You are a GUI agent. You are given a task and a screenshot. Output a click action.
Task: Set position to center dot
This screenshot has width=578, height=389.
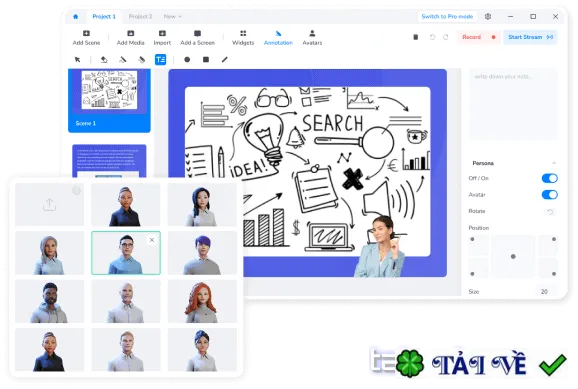(513, 256)
